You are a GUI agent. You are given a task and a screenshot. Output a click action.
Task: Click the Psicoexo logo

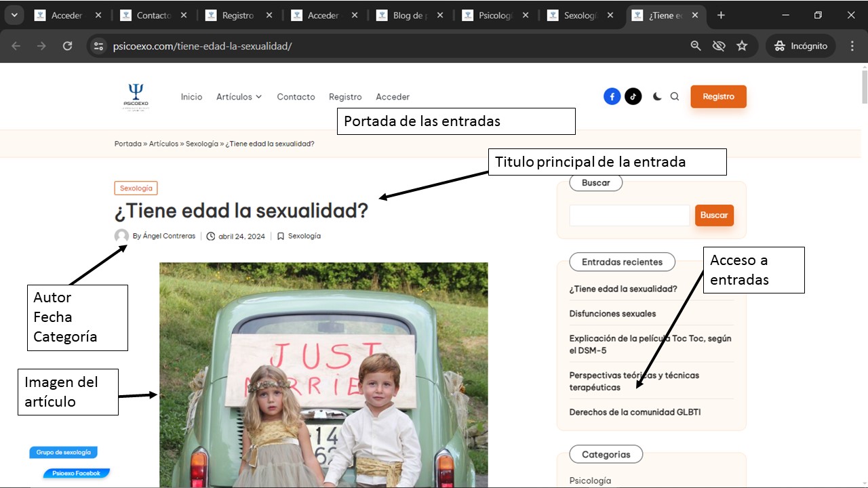136,96
